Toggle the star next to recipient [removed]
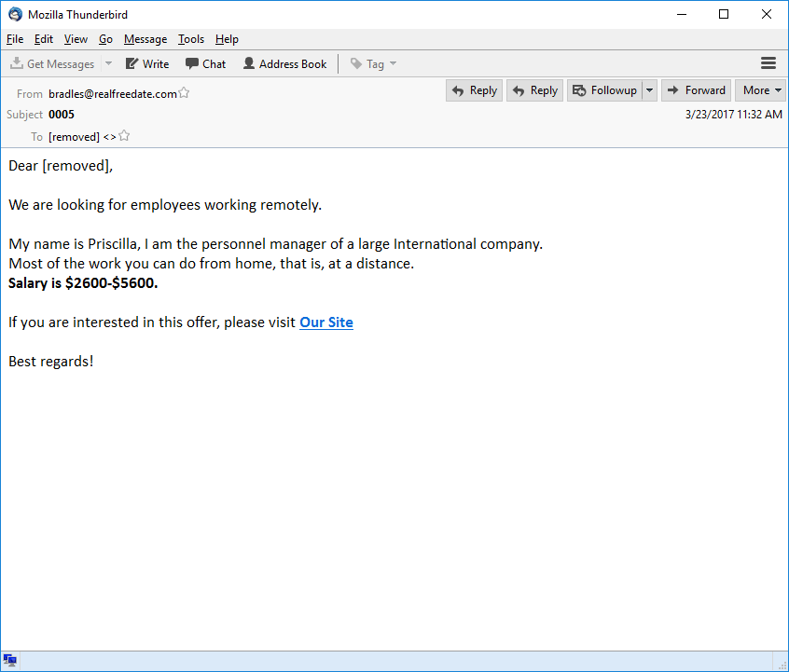This screenshot has width=789, height=672. [124, 136]
